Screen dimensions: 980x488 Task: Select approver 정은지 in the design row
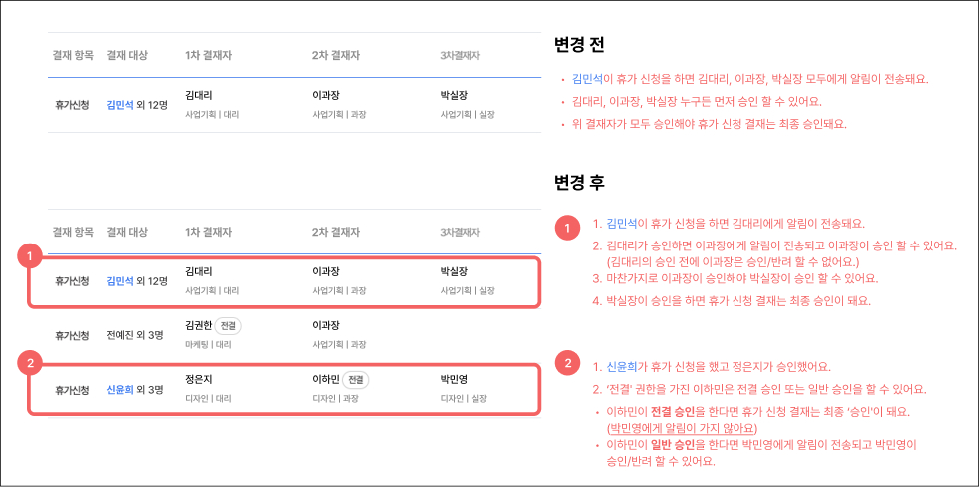(x=201, y=380)
